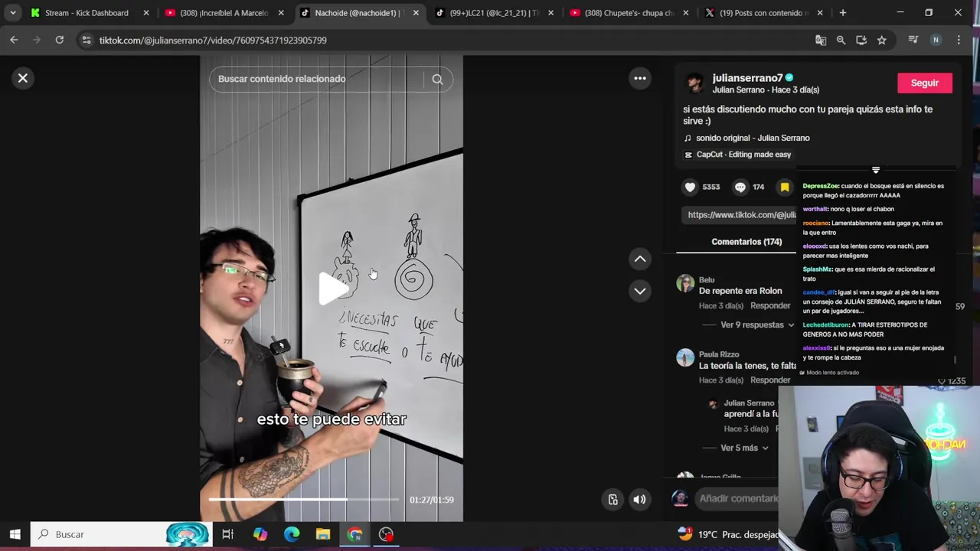Switch to the LC21 (@lc_21_21) TikTok tab
Image resolution: width=980 pixels, height=551 pixels.
pyautogui.click(x=494, y=13)
